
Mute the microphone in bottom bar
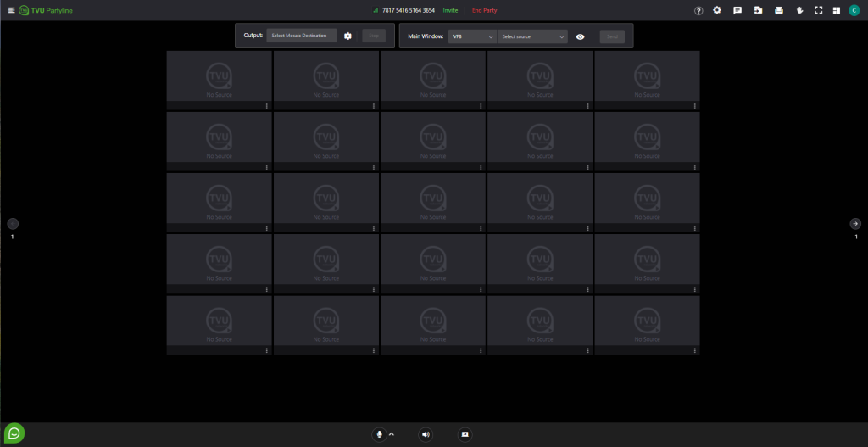[x=379, y=434]
